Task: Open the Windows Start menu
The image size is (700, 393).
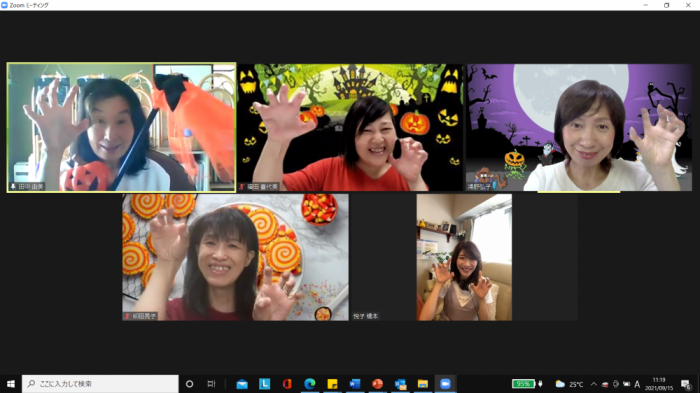Action: point(11,384)
